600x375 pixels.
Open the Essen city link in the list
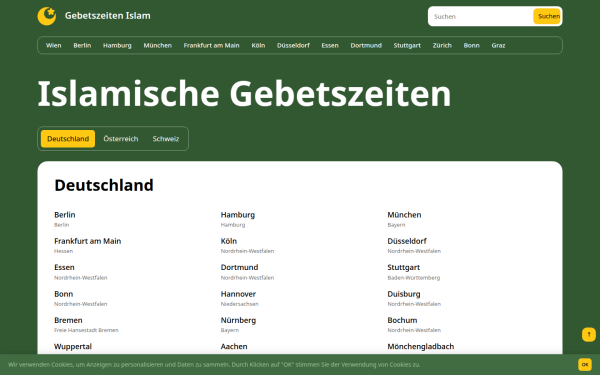[64, 267]
